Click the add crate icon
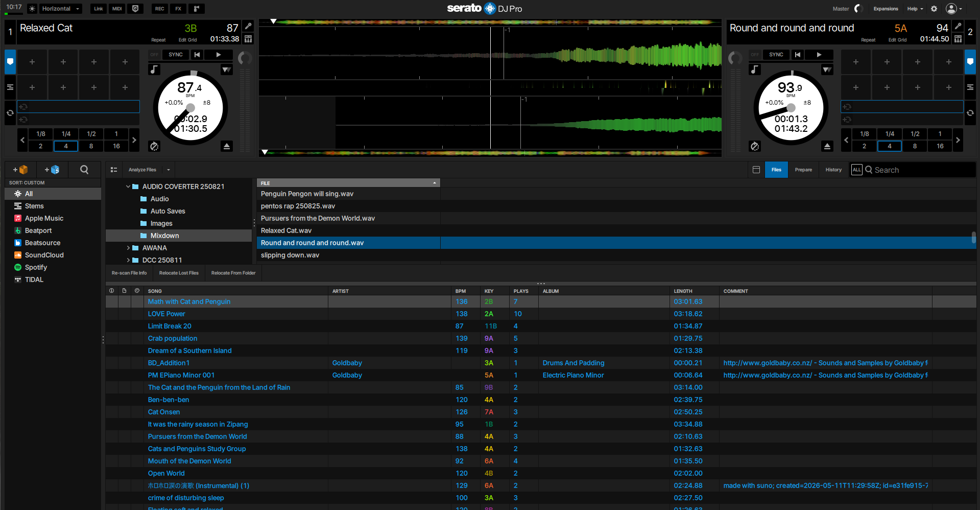 (20, 170)
